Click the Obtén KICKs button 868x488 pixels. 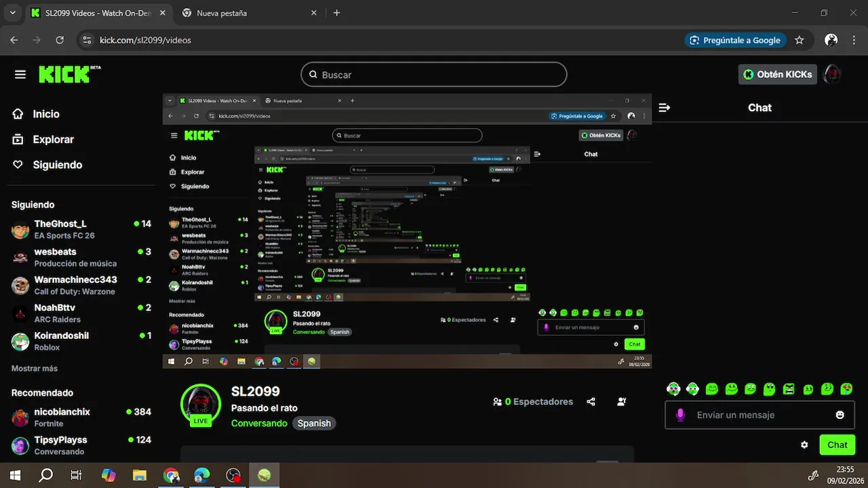777,75
